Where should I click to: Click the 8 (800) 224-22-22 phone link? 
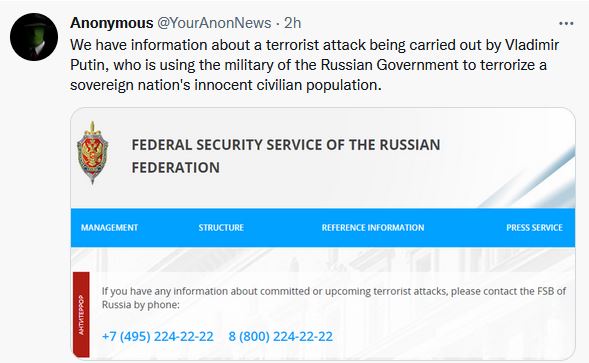281,336
